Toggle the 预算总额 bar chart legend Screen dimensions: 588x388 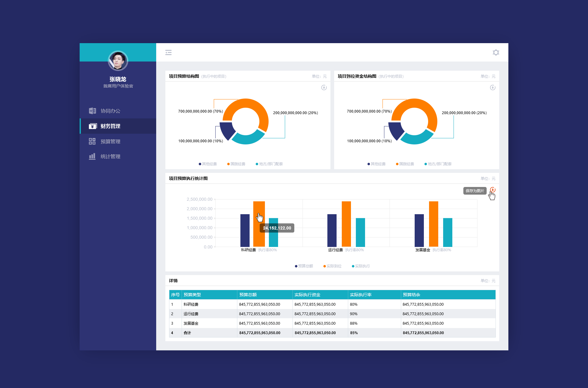[x=304, y=266]
